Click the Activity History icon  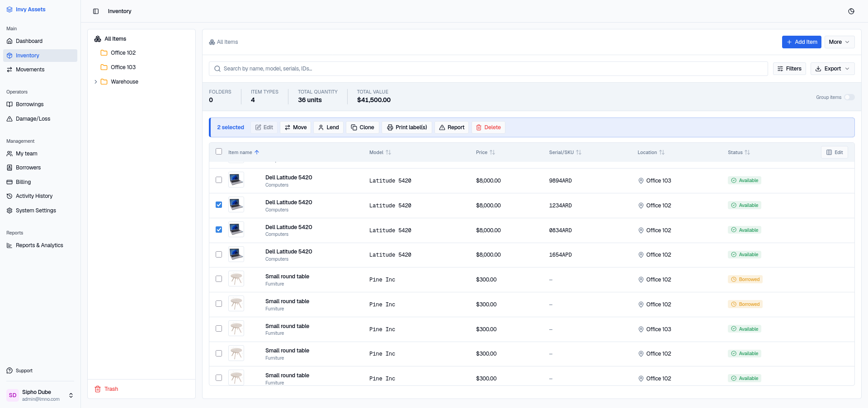(9, 196)
